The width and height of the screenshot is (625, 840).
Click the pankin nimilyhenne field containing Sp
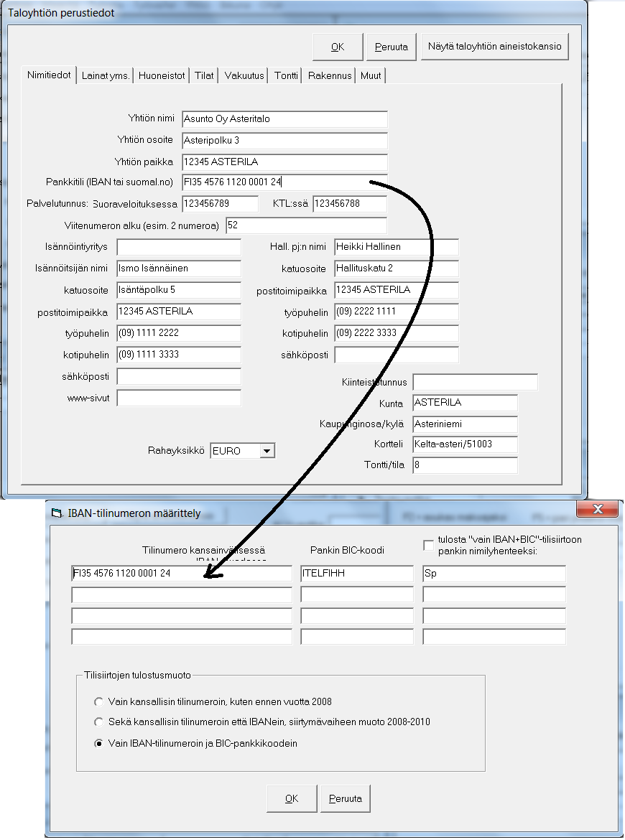(494, 573)
